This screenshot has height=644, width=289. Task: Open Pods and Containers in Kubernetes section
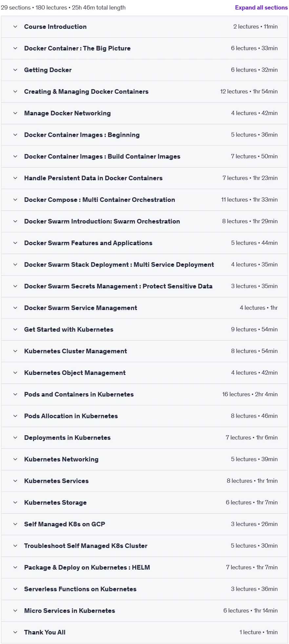click(x=144, y=394)
